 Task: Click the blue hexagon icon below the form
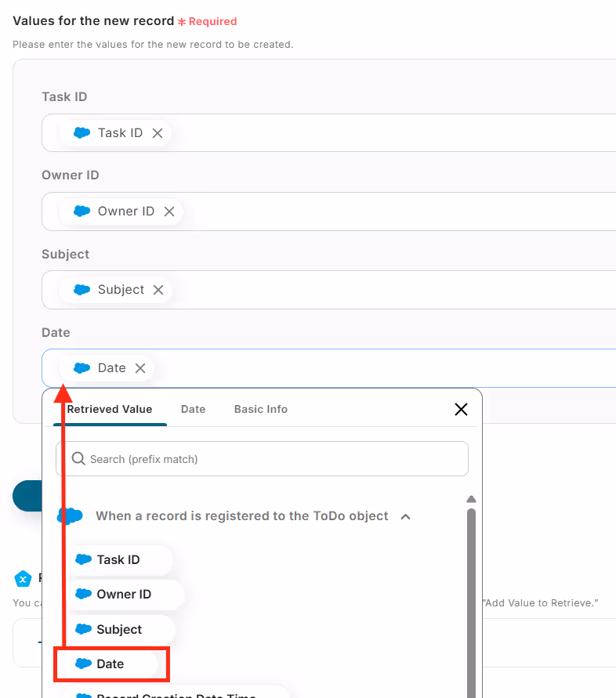pos(24,579)
